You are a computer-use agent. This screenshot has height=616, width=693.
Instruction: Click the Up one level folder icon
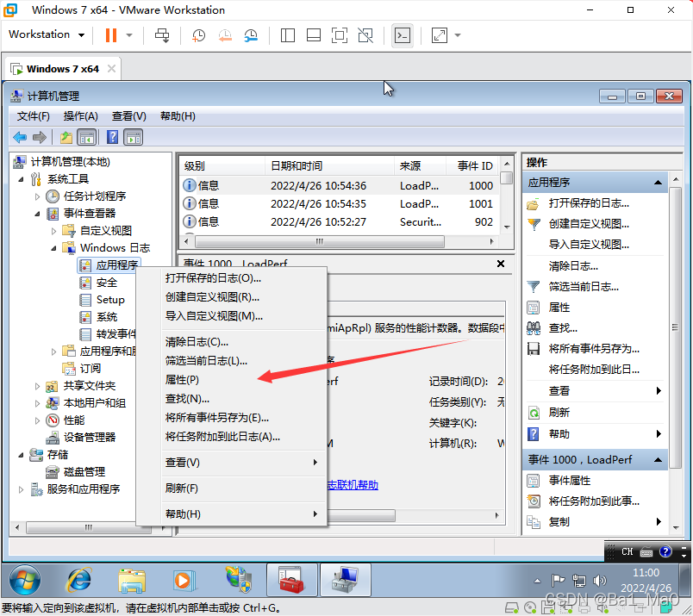(66, 138)
